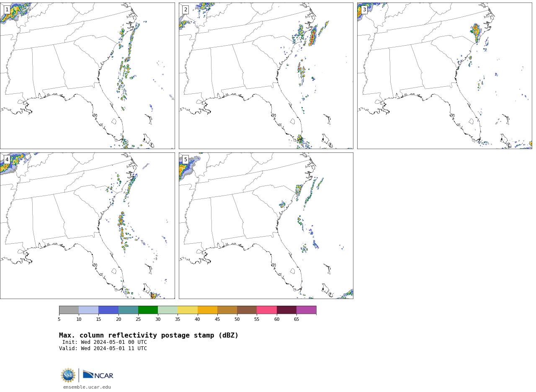The height and width of the screenshot is (392, 536).
Task: Click the pale green 30-35 dBZ swatch
Action: [x=167, y=310]
